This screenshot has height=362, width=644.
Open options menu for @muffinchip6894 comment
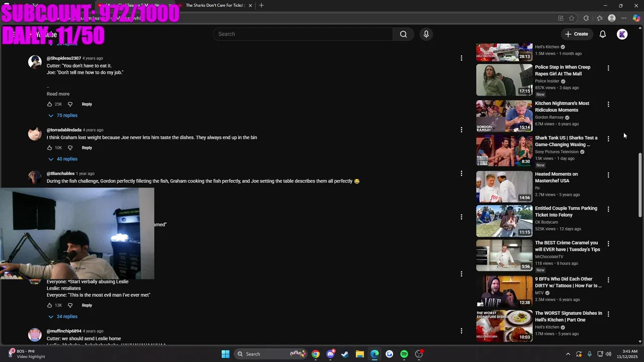(461, 331)
